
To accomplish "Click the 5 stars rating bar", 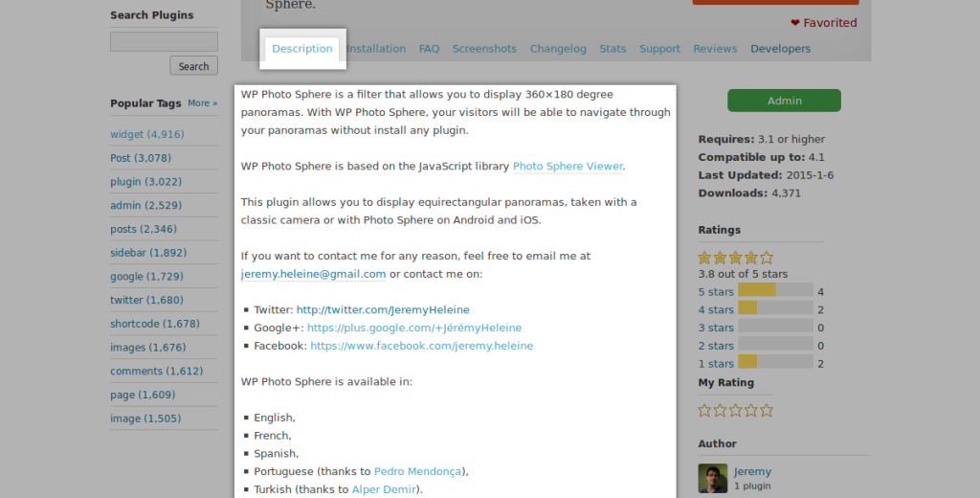I will point(775,289).
